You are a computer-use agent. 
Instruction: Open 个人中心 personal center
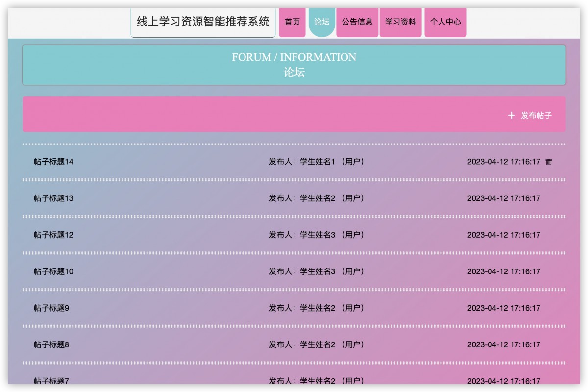tap(445, 22)
